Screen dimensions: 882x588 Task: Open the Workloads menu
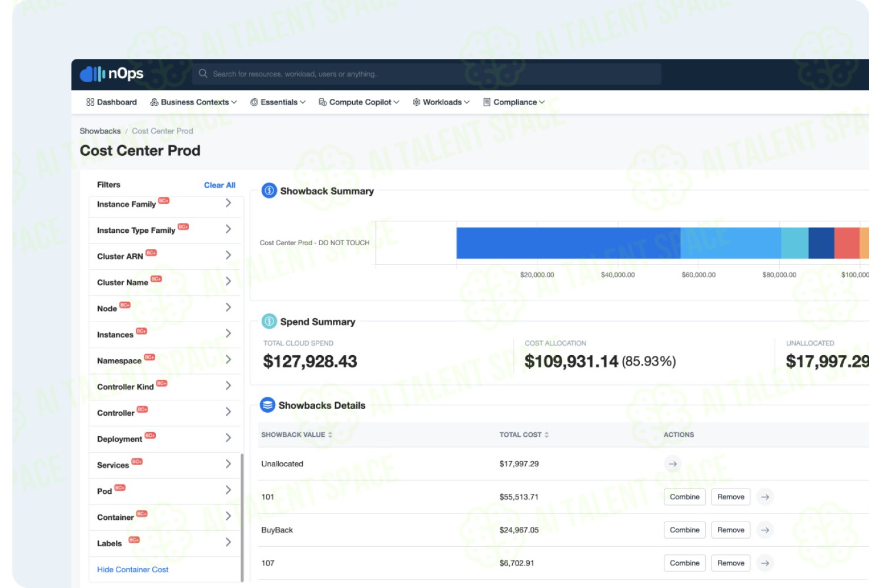pos(441,102)
